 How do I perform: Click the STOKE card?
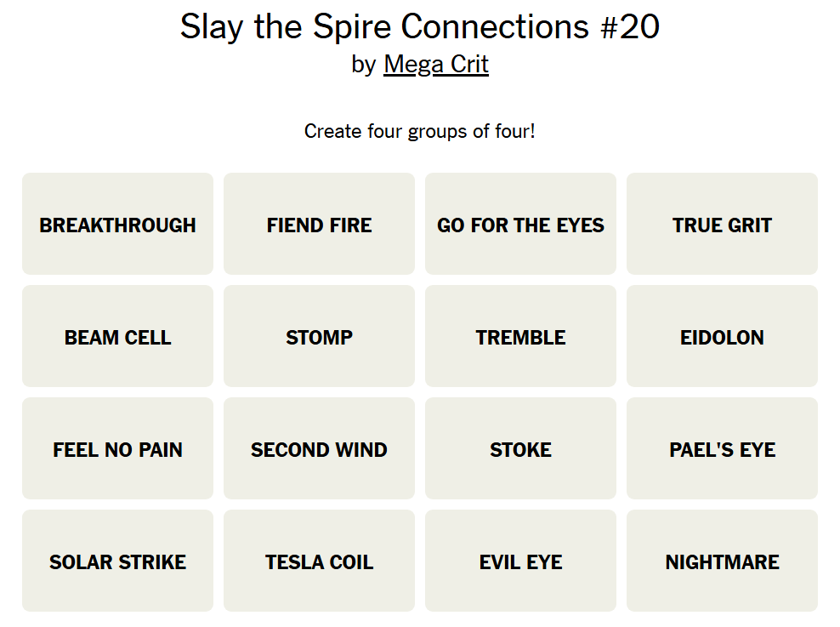pyautogui.click(x=520, y=449)
